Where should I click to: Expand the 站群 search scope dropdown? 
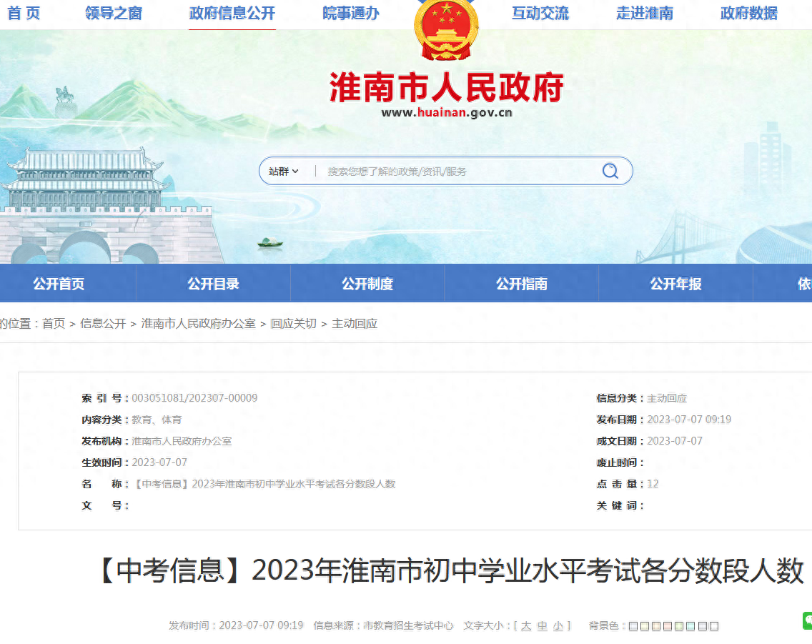pyautogui.click(x=284, y=172)
